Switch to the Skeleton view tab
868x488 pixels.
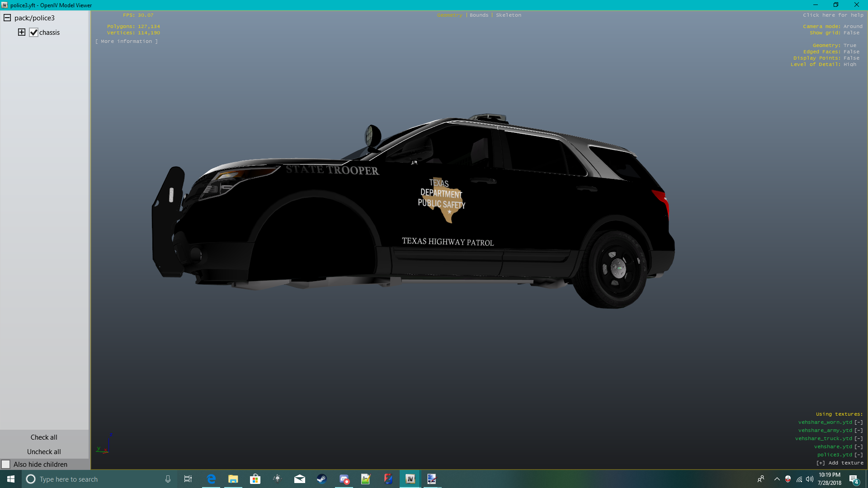tap(508, 15)
